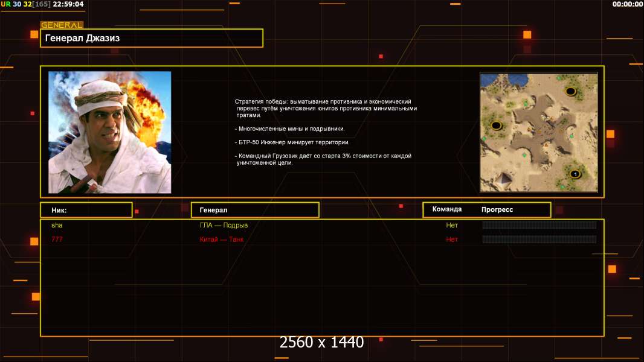Select player sha in the list

click(57, 225)
